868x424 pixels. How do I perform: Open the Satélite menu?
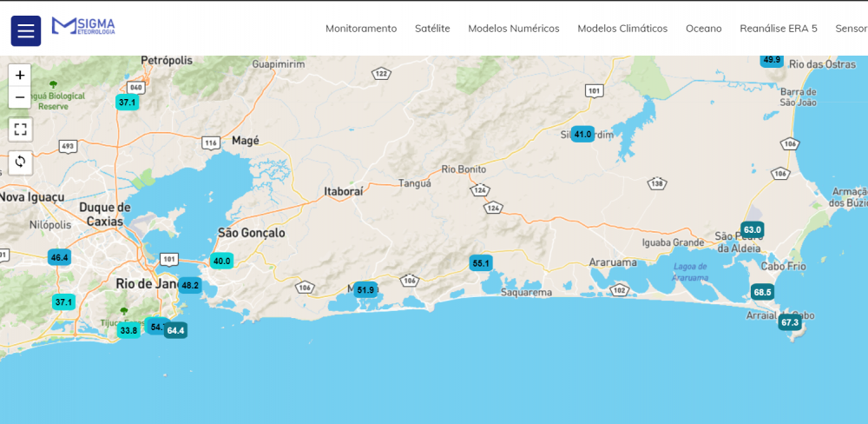tap(432, 29)
